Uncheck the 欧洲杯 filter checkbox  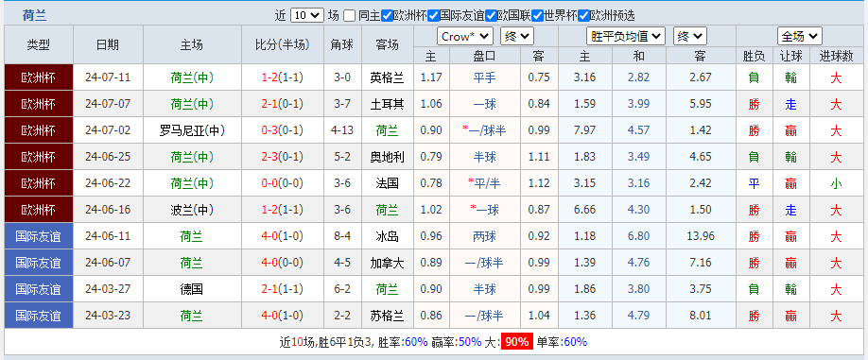coord(387,15)
